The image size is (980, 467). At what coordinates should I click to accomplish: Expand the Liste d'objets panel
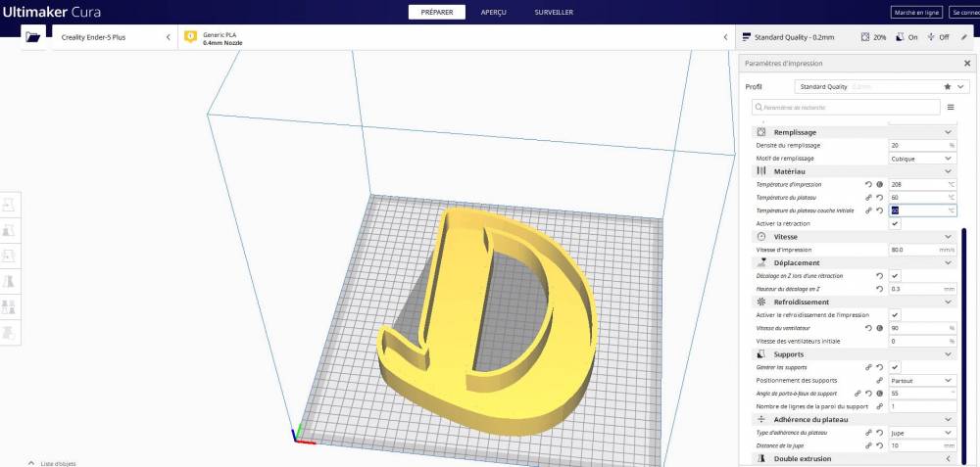click(x=53, y=463)
